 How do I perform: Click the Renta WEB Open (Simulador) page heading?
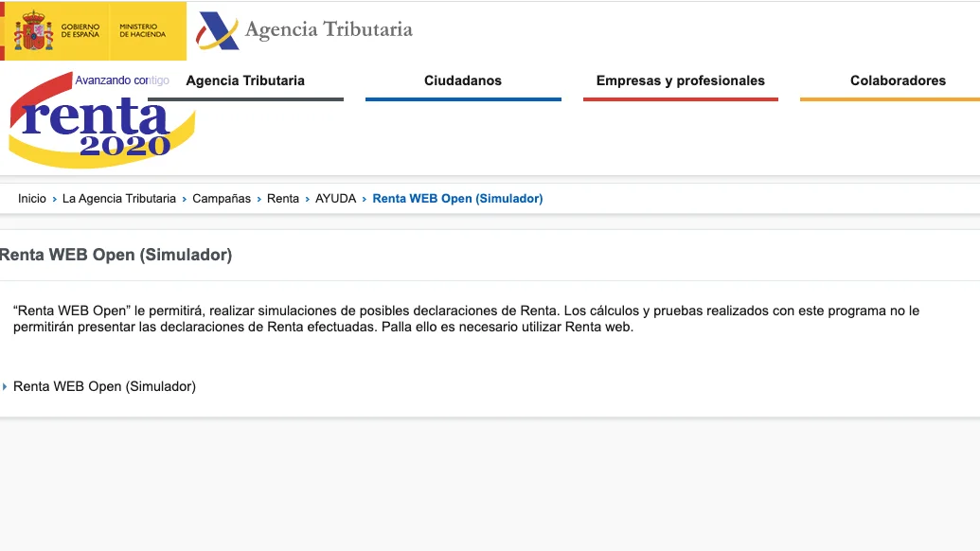coord(116,255)
